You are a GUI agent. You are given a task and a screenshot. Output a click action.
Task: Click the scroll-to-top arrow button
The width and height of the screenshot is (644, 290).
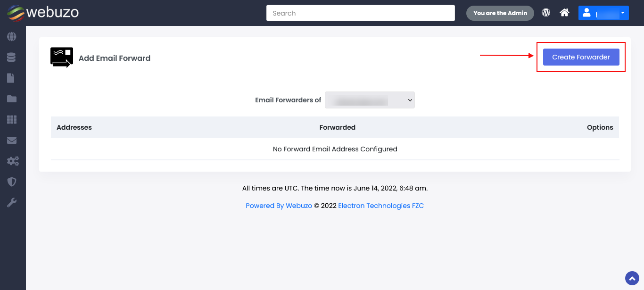(631, 278)
